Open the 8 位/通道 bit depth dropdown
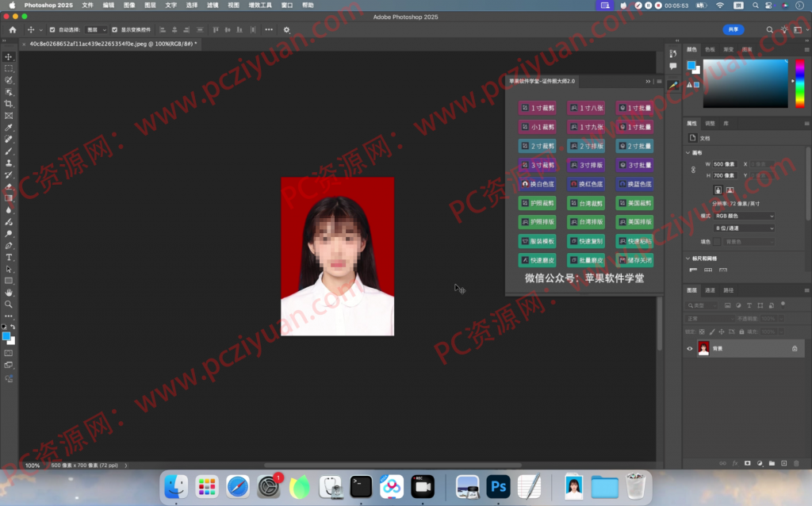 (x=744, y=228)
